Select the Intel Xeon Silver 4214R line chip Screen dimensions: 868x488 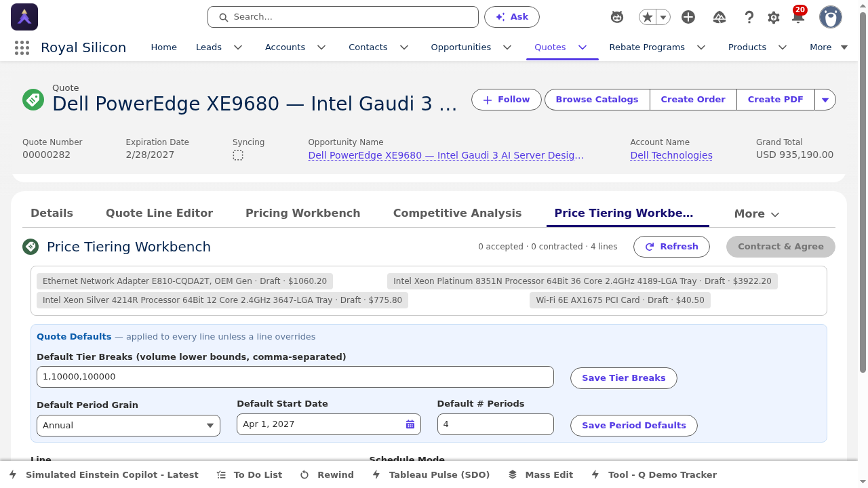click(x=222, y=300)
